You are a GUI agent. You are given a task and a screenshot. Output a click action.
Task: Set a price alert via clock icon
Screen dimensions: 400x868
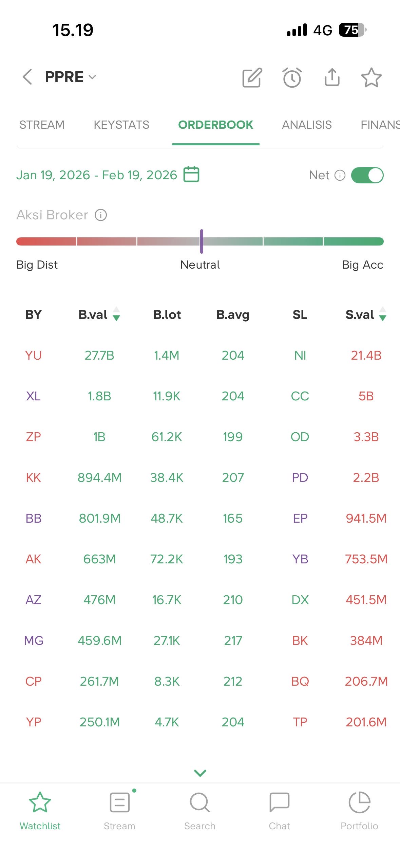pyautogui.click(x=292, y=77)
